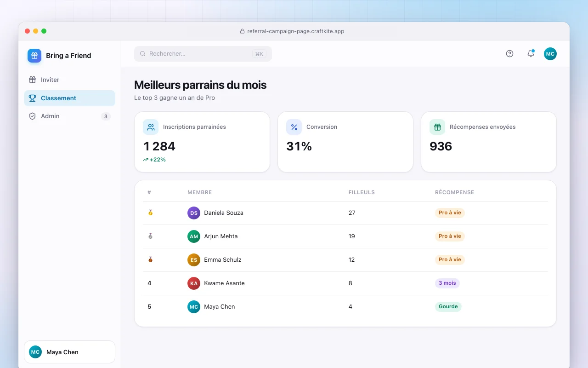Click the +22% growth indicator
Image resolution: width=588 pixels, height=368 pixels.
coord(154,160)
